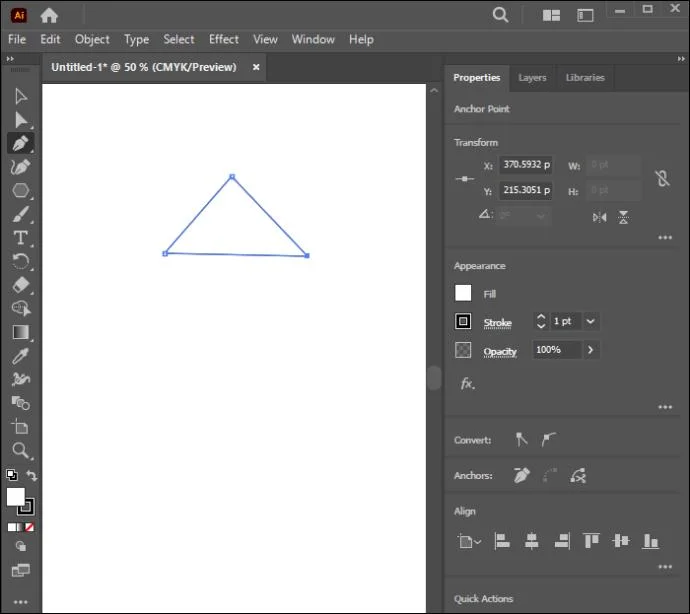
Task: Select the Polygon shape tool
Action: (20, 191)
